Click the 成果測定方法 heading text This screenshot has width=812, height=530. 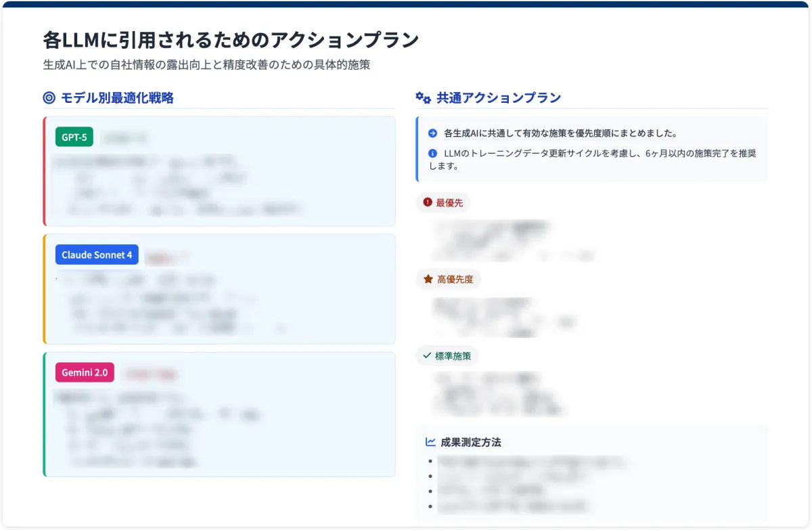[470, 442]
